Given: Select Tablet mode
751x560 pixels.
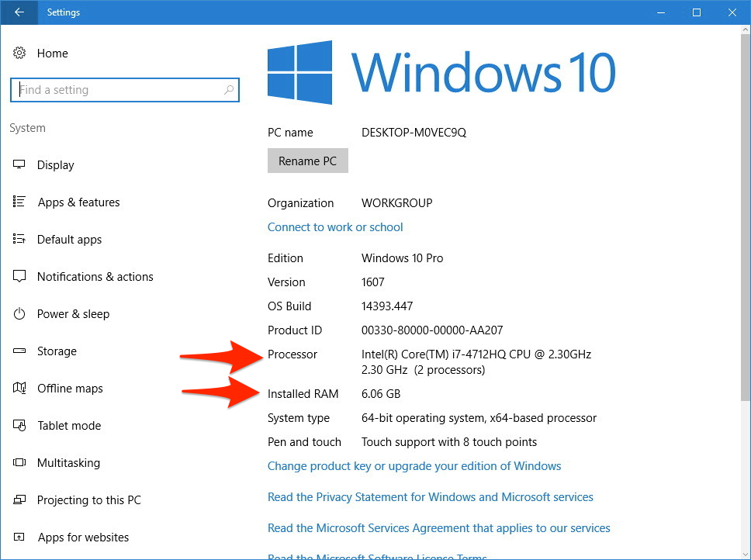Looking at the screenshot, I should (70, 426).
